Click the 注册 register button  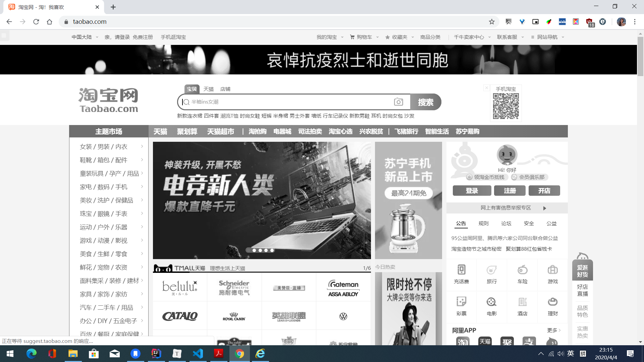pyautogui.click(x=509, y=190)
